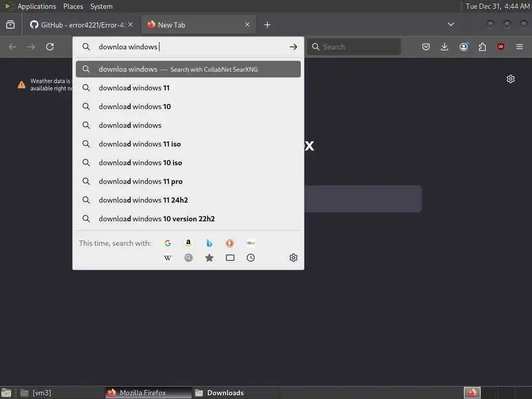Open search settings gear in the dropdown

[x=294, y=258]
